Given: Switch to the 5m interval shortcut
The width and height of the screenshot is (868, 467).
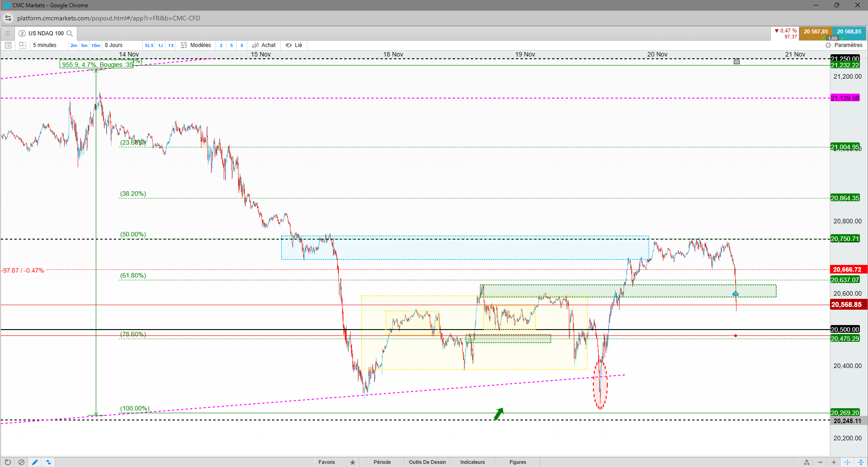Looking at the screenshot, I should (x=84, y=46).
